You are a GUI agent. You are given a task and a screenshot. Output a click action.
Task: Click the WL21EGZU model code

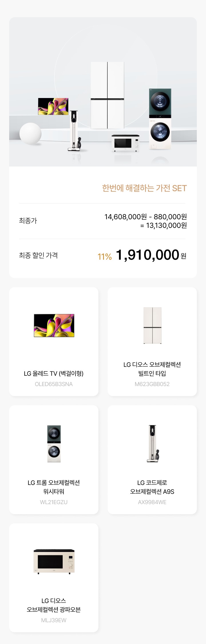point(54,502)
